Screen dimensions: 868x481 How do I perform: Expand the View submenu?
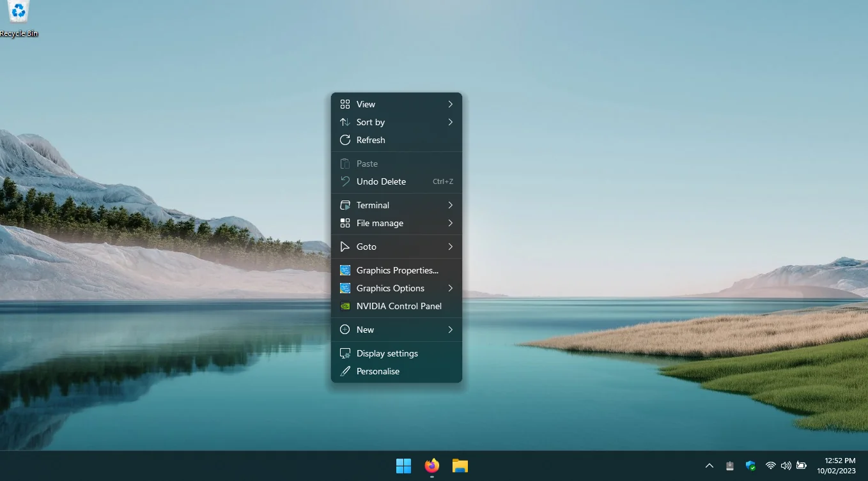pos(396,104)
